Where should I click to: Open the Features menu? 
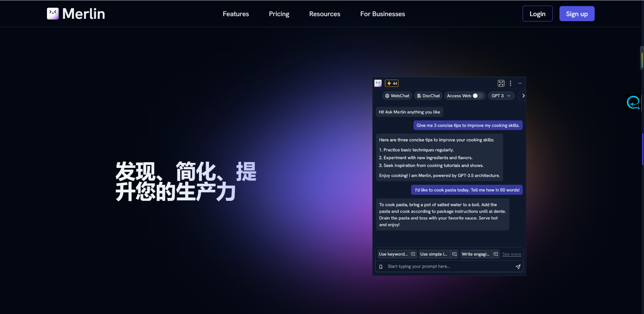click(x=235, y=14)
